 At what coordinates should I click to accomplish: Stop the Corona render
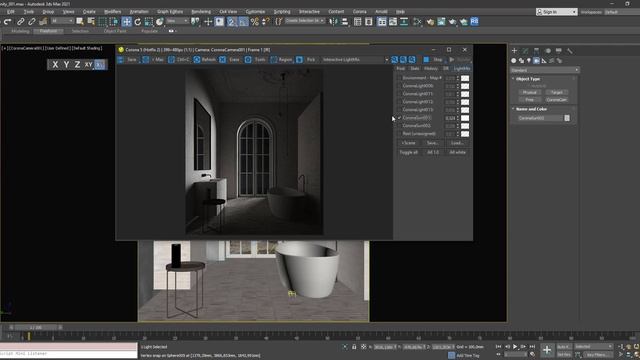[x=433, y=60]
